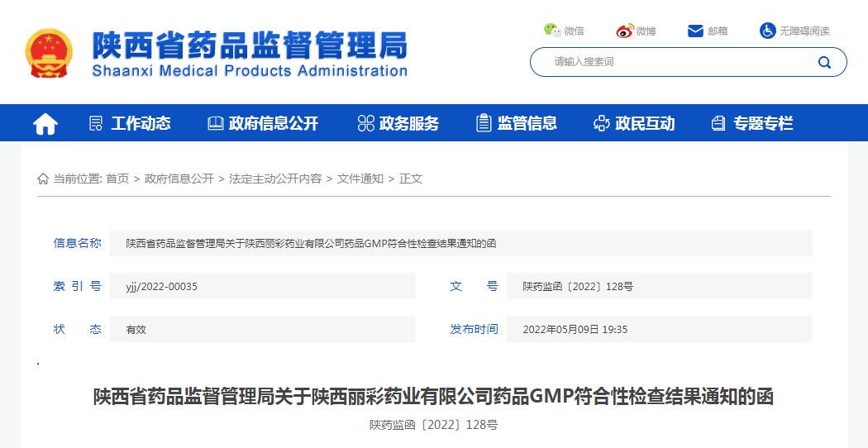Click 邮箱 text link
This screenshot has width=868, height=448.
click(x=718, y=31)
